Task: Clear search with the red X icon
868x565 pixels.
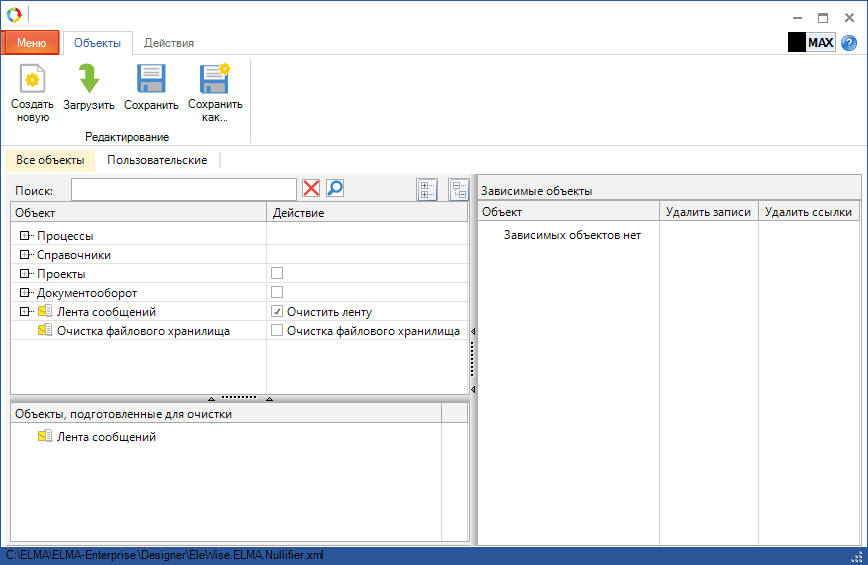Action: pos(312,189)
